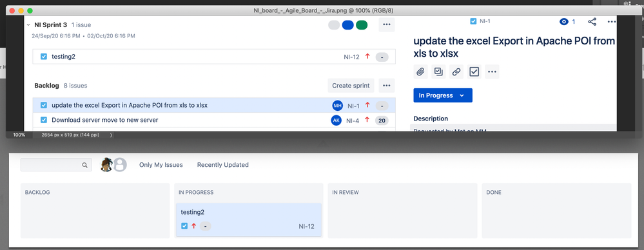The image size is (644, 250).
Task: Click the search magnifier icon on the board
Action: coord(84,165)
